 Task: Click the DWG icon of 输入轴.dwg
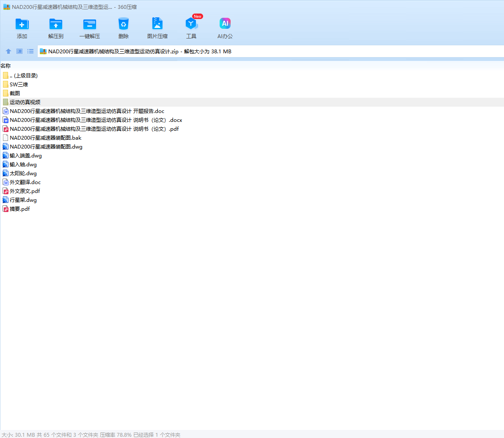point(6,165)
